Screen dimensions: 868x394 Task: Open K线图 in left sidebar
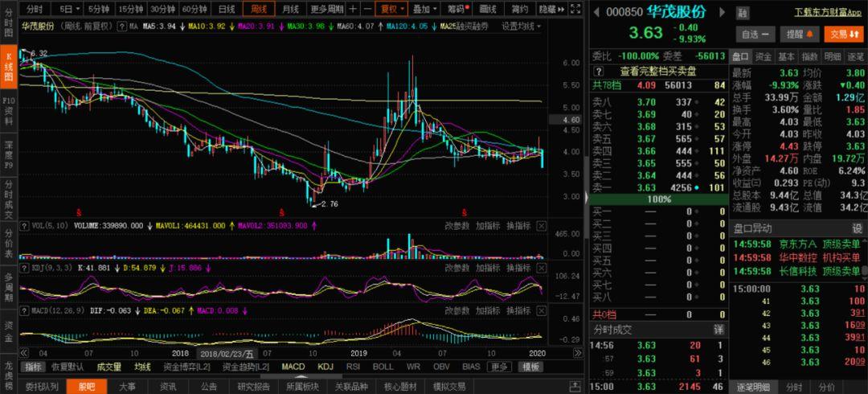9,66
